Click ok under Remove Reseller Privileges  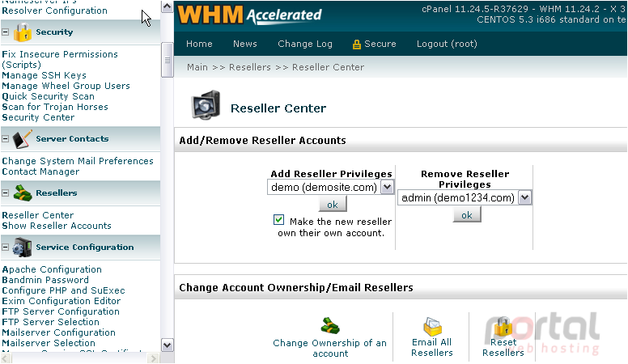pos(467,215)
